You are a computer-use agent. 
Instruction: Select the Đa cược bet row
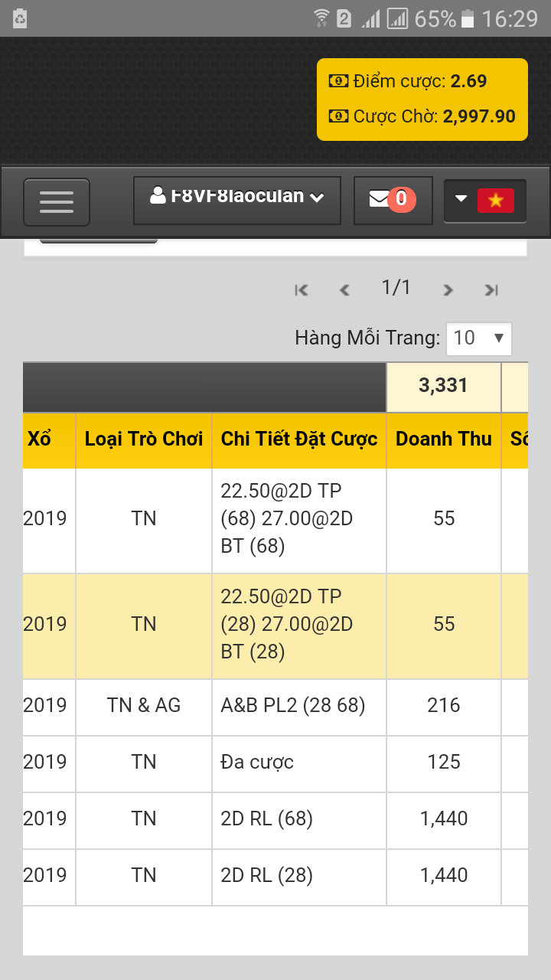[x=257, y=763]
